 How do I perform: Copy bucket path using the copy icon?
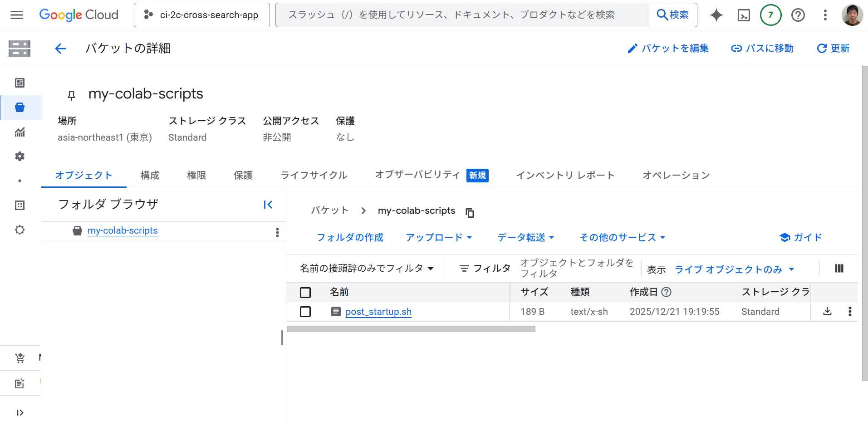(x=470, y=212)
